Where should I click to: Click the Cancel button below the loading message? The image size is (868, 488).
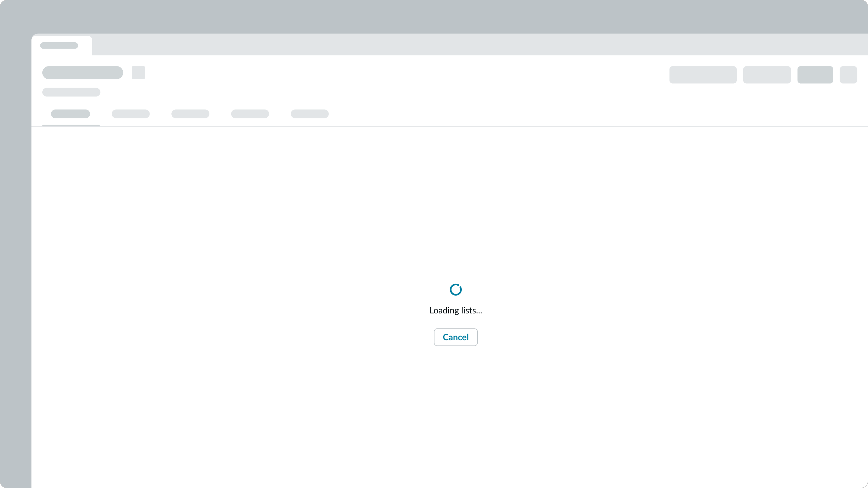click(456, 337)
